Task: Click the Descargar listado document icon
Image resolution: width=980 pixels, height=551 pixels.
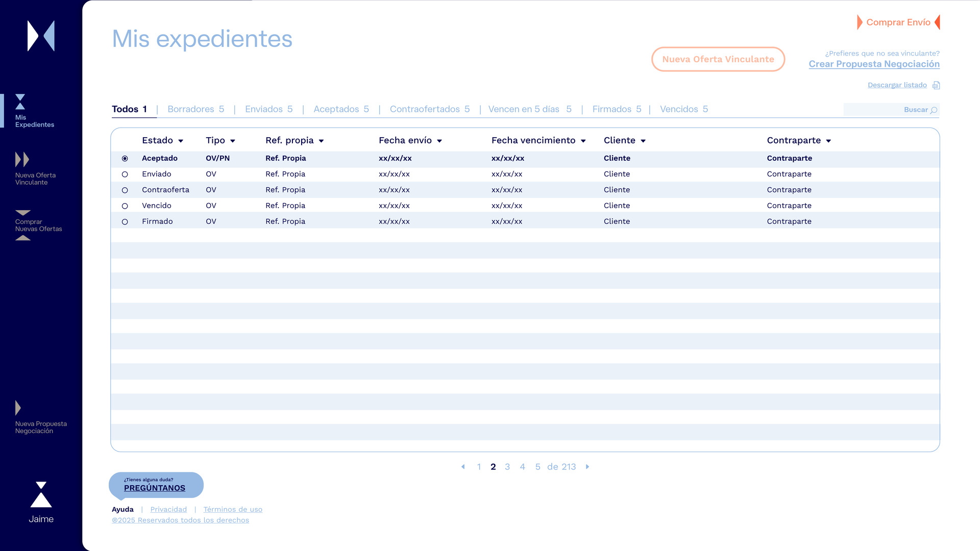Action: click(x=936, y=85)
